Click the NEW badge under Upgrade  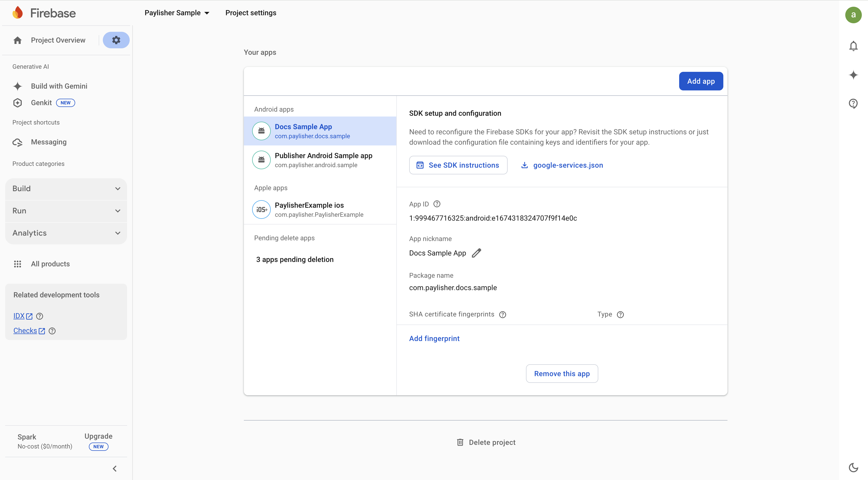[98, 447]
